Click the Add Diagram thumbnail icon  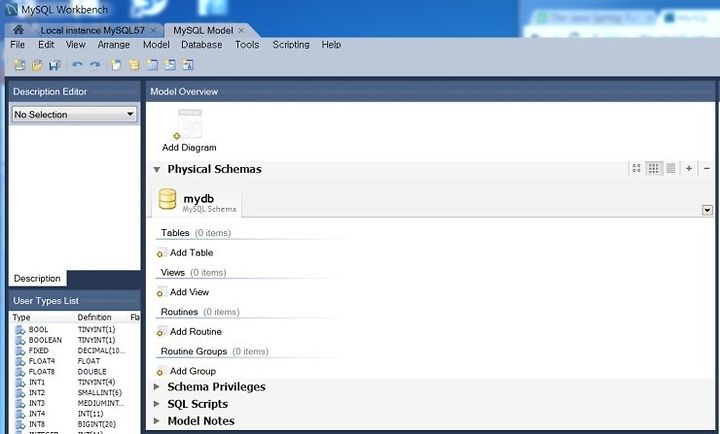pos(189,124)
